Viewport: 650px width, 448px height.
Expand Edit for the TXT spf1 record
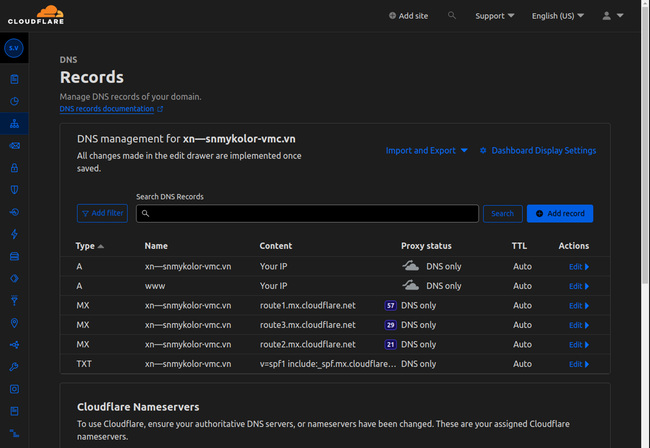click(579, 364)
